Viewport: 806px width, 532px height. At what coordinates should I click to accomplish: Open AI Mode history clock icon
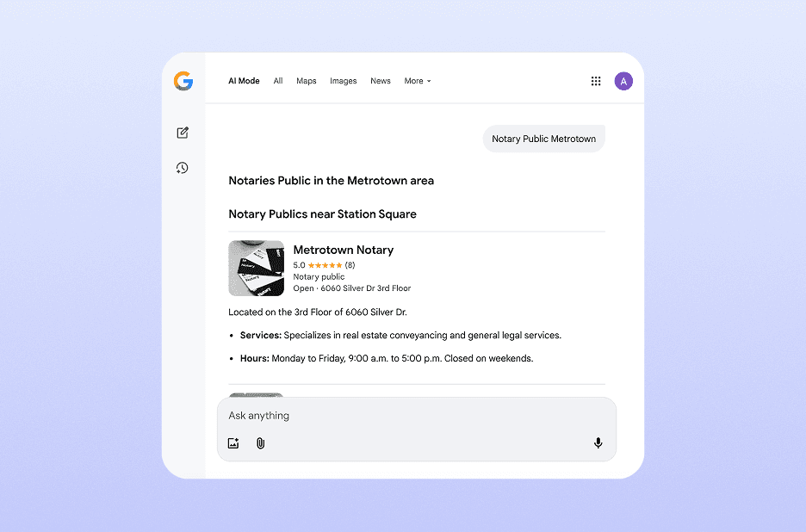click(x=183, y=168)
